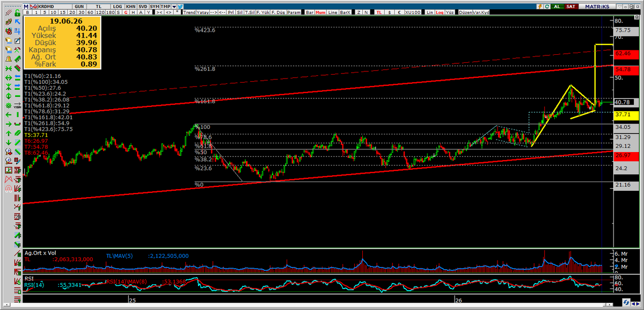644x310 pixels.
Task: Click the T.Sil delete-all button
Action: [x=250, y=12]
